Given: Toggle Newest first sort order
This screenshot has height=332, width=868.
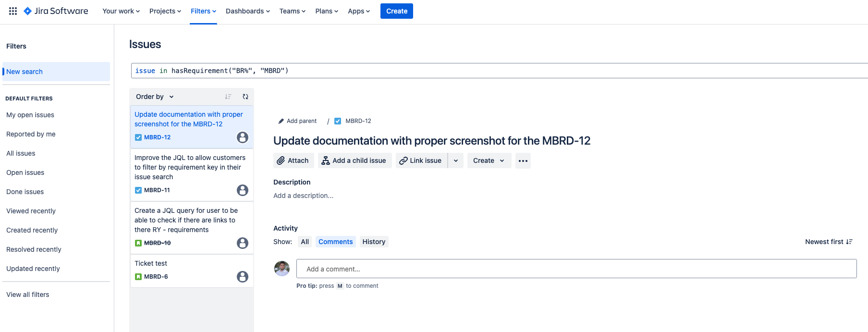Looking at the screenshot, I should pyautogui.click(x=828, y=242).
